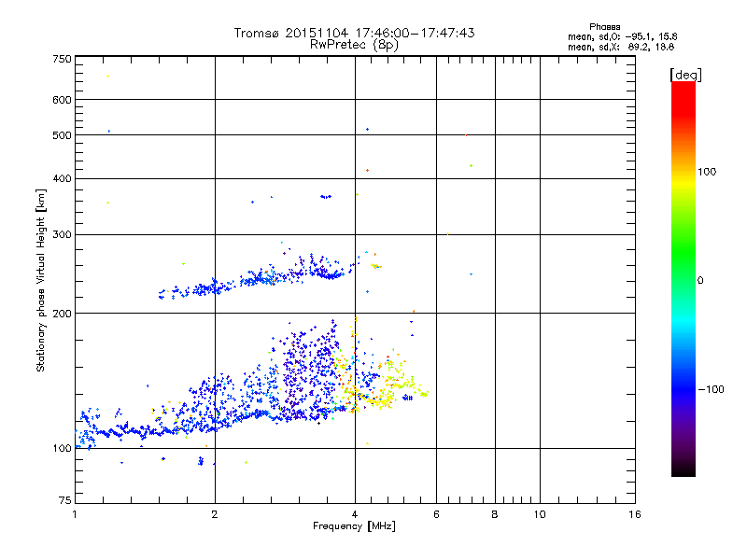
Task: Click the x-axis tick label '16'
Action: 635,514
